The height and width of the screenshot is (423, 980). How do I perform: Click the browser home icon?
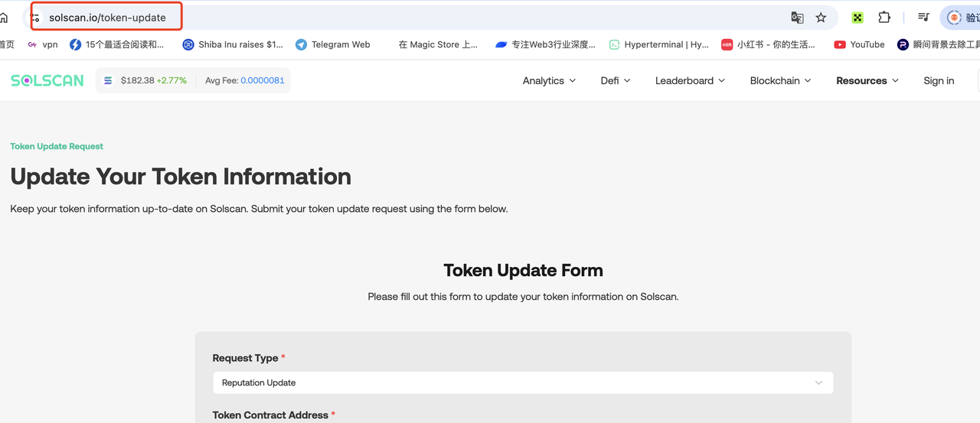coord(4,17)
